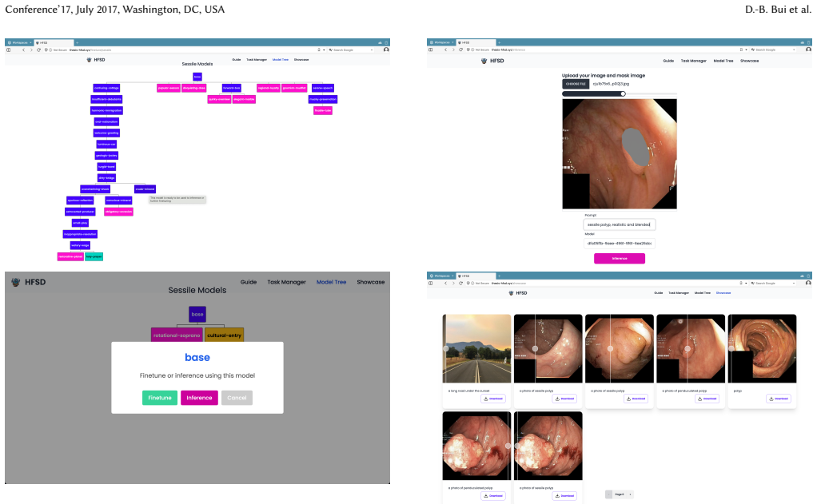Viewport: 817px width, 504px height.
Task: Click the Model ID input field
Action: coord(620,243)
